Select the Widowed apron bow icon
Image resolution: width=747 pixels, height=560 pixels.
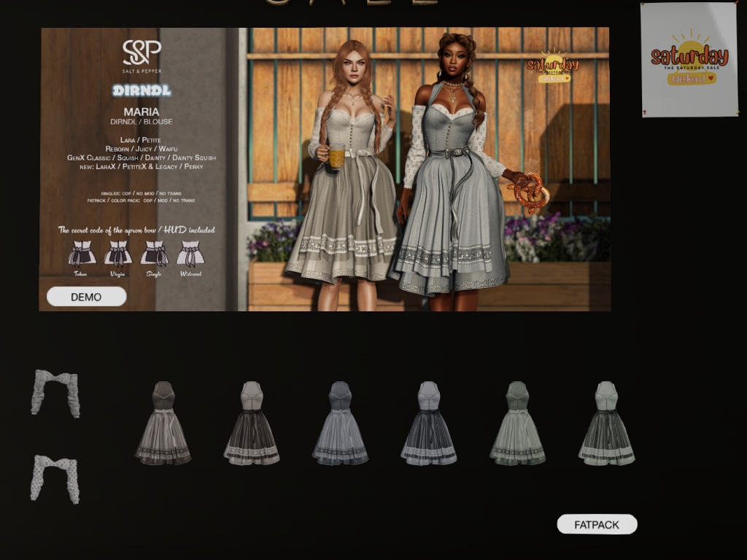(x=190, y=254)
